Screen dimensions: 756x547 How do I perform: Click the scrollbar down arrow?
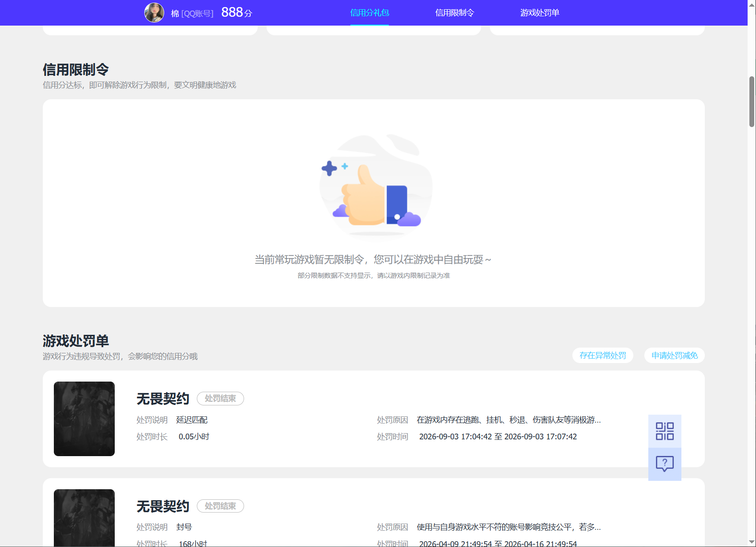point(752,542)
